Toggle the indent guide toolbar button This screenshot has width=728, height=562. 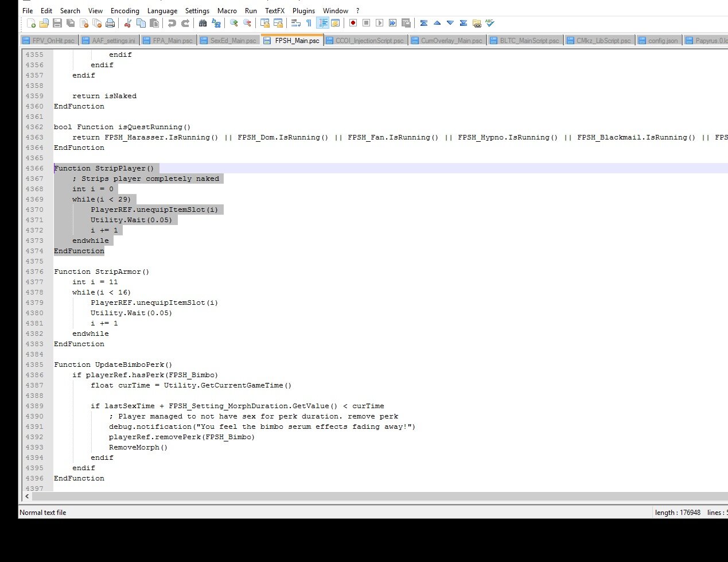tap(322, 23)
